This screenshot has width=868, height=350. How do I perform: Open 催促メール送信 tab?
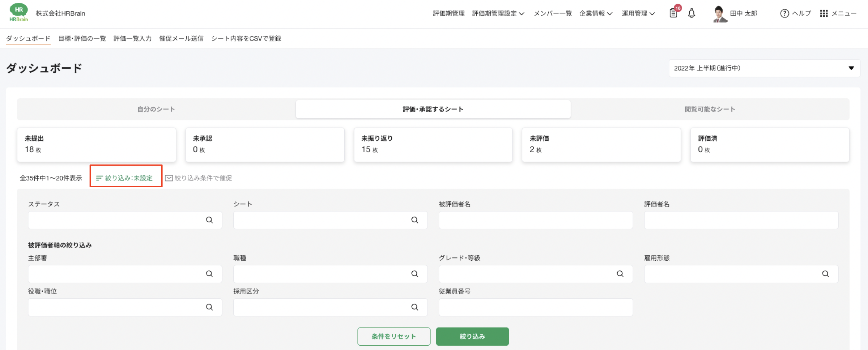click(181, 38)
